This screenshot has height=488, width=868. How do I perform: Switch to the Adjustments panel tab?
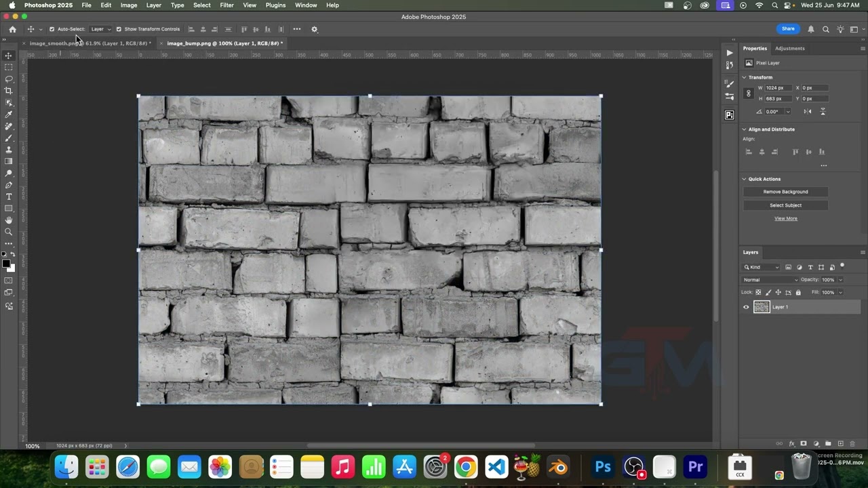coord(790,49)
